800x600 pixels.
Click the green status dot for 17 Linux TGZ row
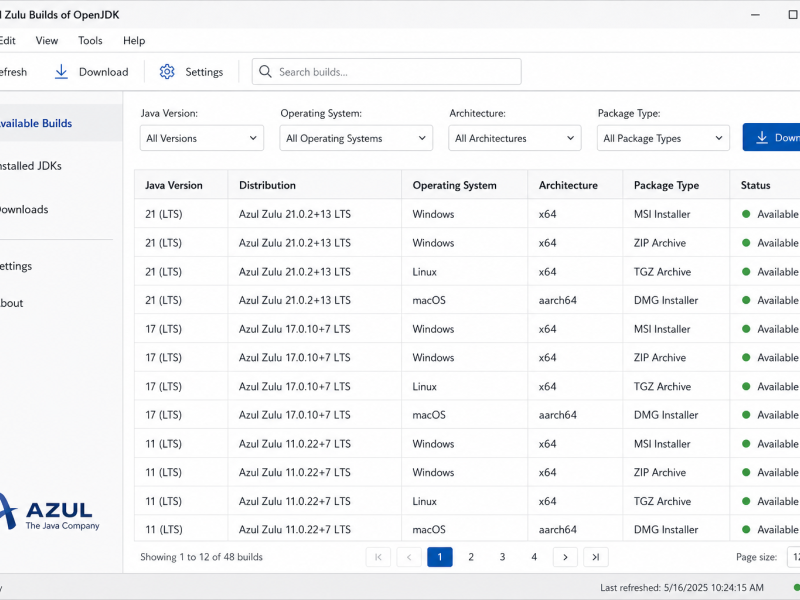tap(746, 387)
